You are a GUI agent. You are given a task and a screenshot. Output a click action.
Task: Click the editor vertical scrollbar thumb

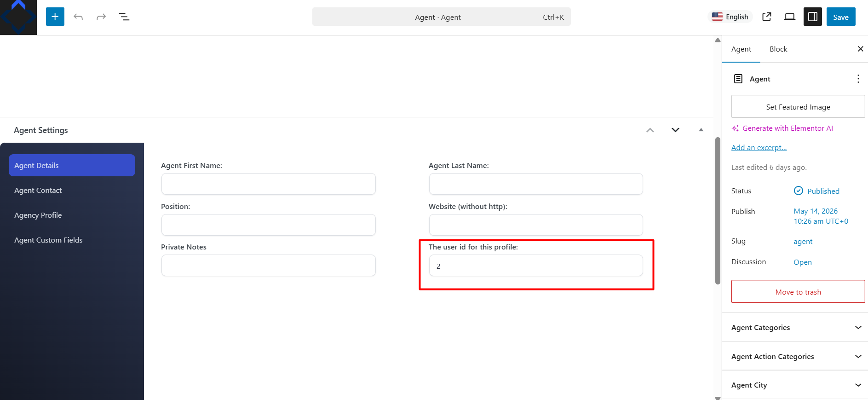[718, 210]
